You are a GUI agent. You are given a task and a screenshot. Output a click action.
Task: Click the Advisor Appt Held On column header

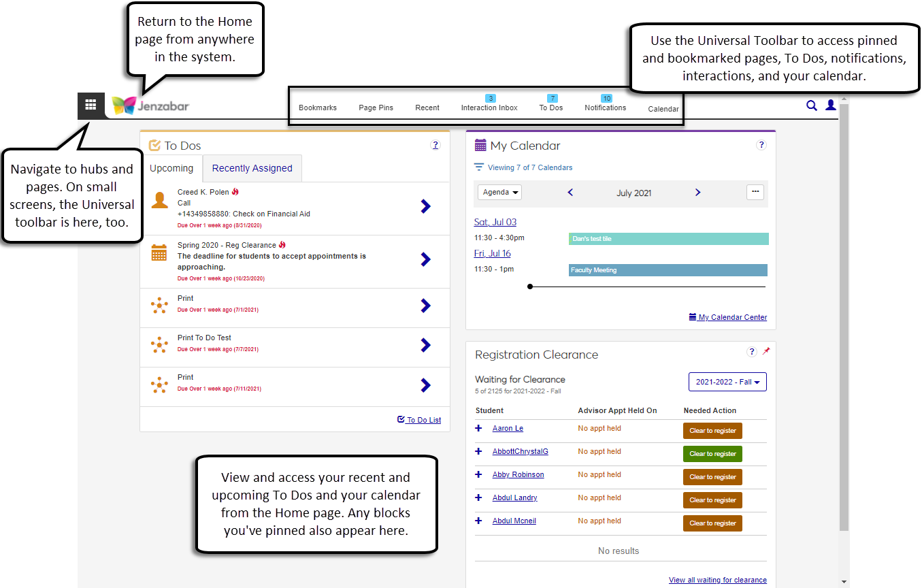tap(617, 410)
